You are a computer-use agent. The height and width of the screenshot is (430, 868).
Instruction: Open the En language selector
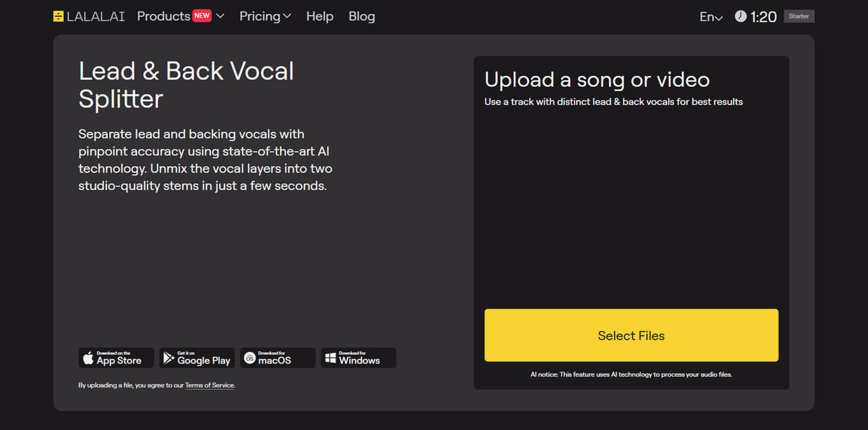pos(711,17)
